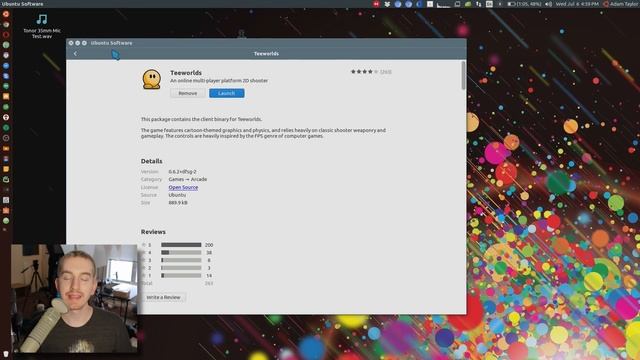Open the Ubuntu dash at dock top

click(6, 14)
